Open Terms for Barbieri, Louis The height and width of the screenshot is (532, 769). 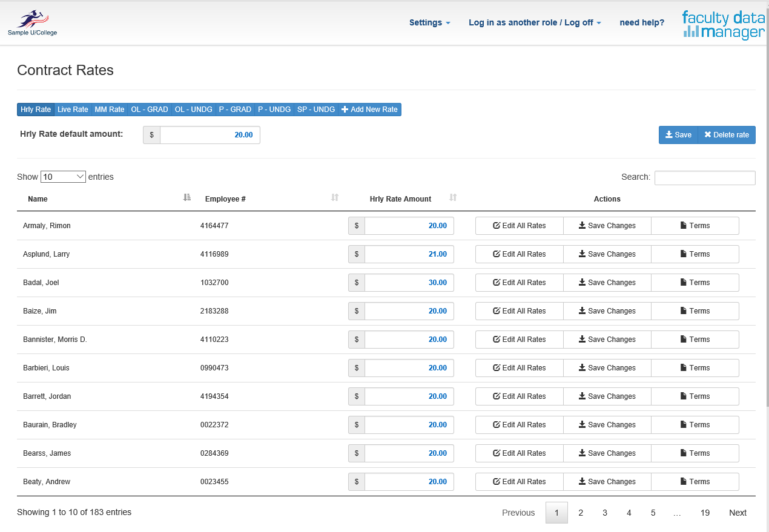coord(695,368)
